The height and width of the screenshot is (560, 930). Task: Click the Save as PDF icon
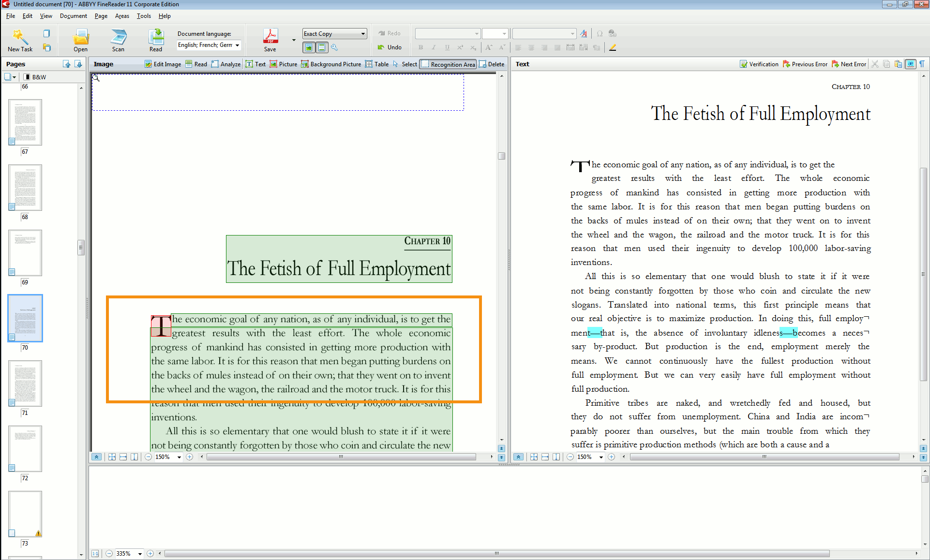270,40
